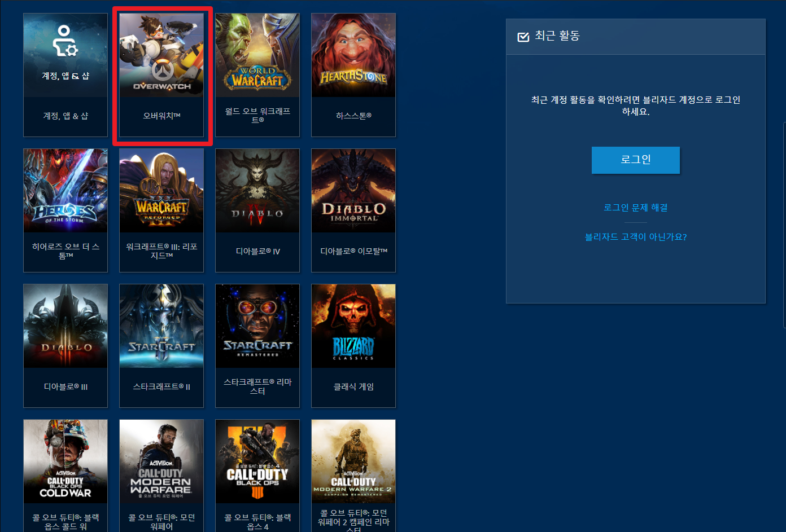Viewport: 786px width, 532px height.
Task: Click the 월드 오브 워크래프트® label
Action: point(257,116)
